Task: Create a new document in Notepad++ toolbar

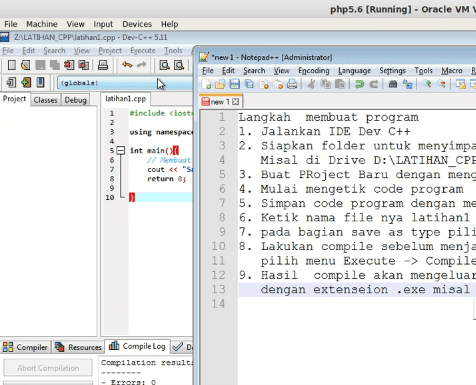Action: pos(206,84)
